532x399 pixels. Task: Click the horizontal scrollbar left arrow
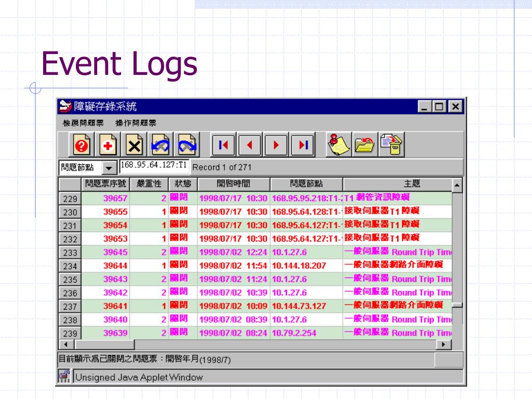[x=66, y=344]
